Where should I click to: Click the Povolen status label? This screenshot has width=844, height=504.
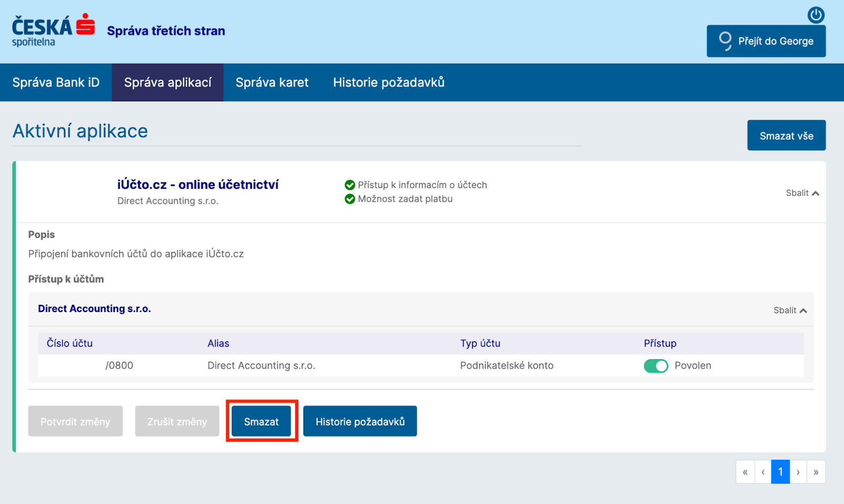click(x=693, y=366)
